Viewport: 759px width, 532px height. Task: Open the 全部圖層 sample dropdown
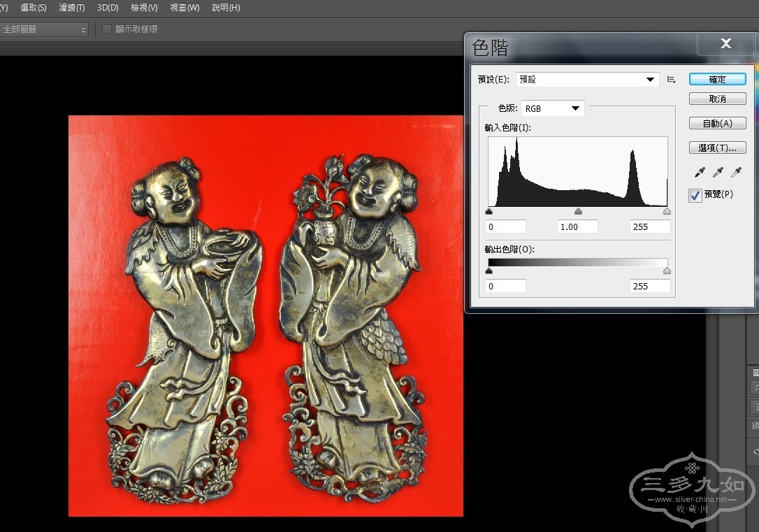click(x=44, y=29)
